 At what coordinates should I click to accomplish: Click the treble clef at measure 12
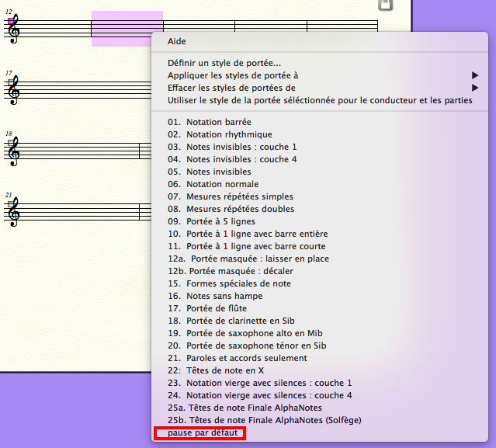pos(13,30)
